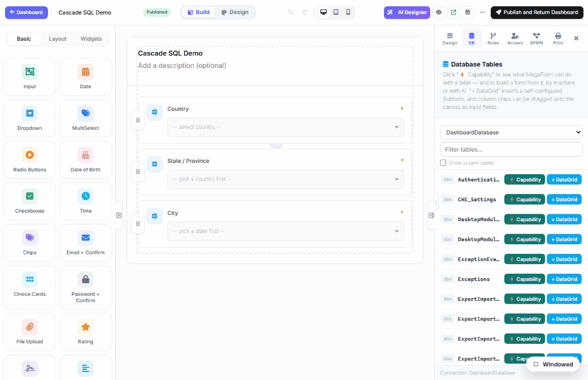Image resolution: width=588 pixels, height=380 pixels.
Task: Click the form description placeholder
Action: (182, 66)
